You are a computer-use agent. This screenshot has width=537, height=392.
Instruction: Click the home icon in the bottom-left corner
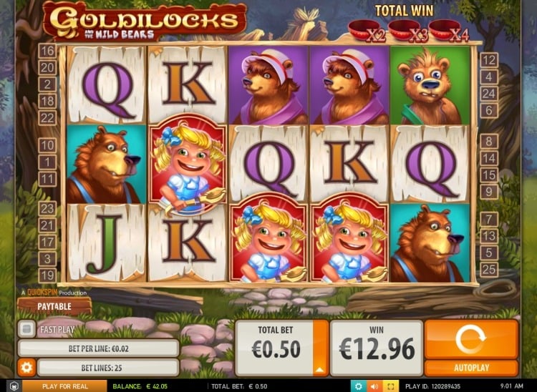14,386
